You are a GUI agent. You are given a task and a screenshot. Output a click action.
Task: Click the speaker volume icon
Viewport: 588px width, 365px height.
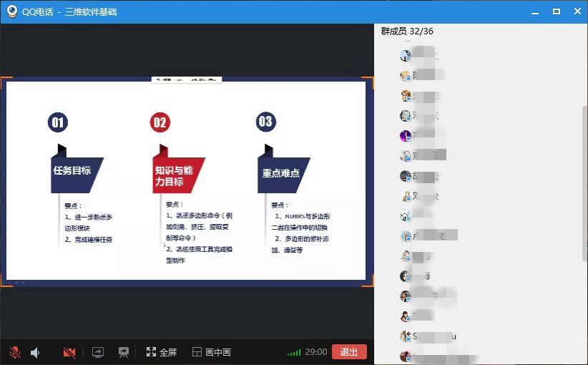click(x=35, y=352)
